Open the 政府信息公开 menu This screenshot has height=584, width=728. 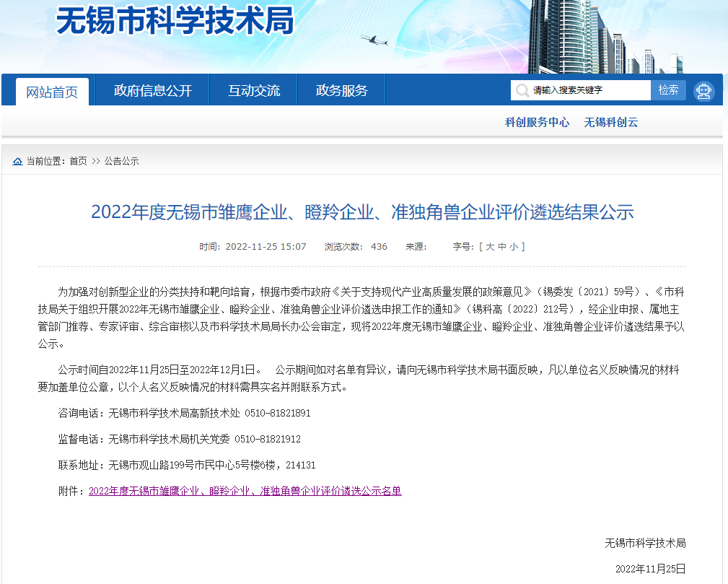tap(153, 91)
